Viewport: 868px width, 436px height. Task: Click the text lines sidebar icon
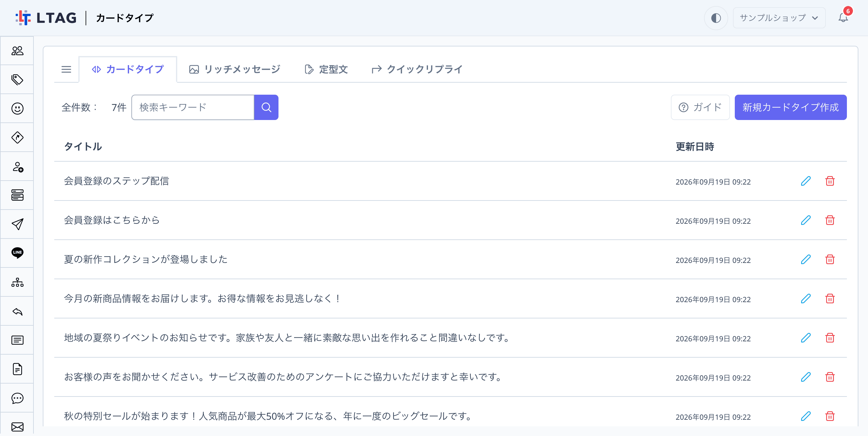coord(17,340)
